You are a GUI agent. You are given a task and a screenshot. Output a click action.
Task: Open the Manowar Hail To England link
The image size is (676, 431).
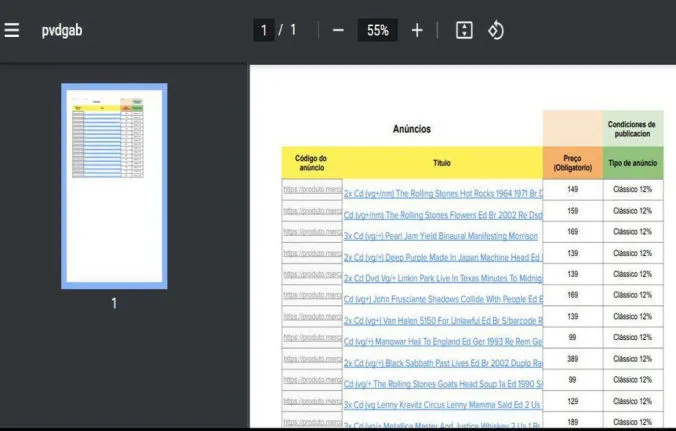tap(442, 341)
